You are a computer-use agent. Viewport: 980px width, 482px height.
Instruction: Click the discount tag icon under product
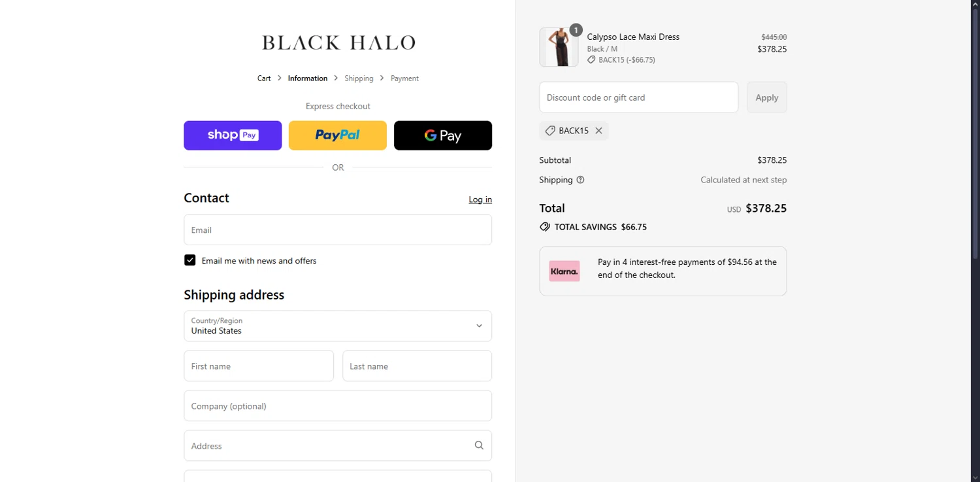(x=591, y=60)
